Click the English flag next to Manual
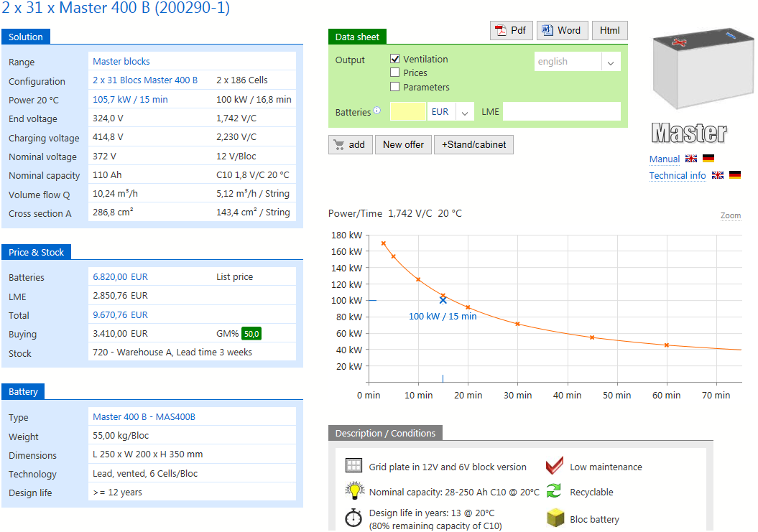This screenshot has height=532, width=758. click(691, 159)
